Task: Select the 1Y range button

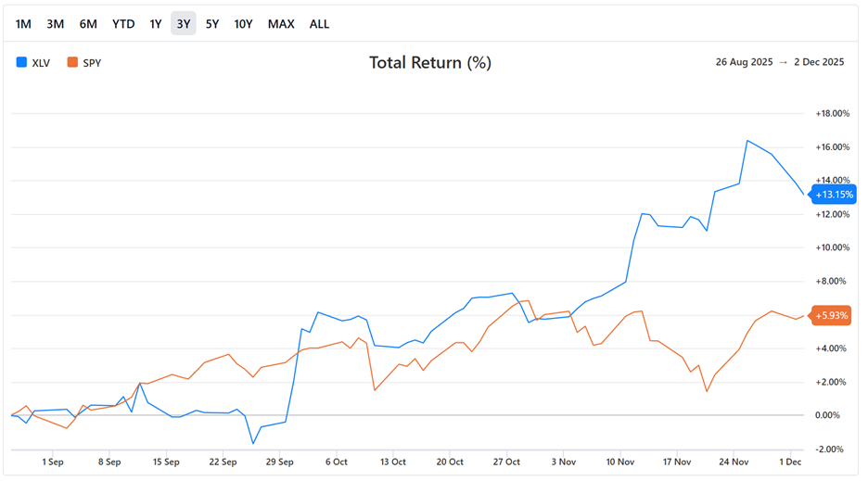Action: coord(156,24)
